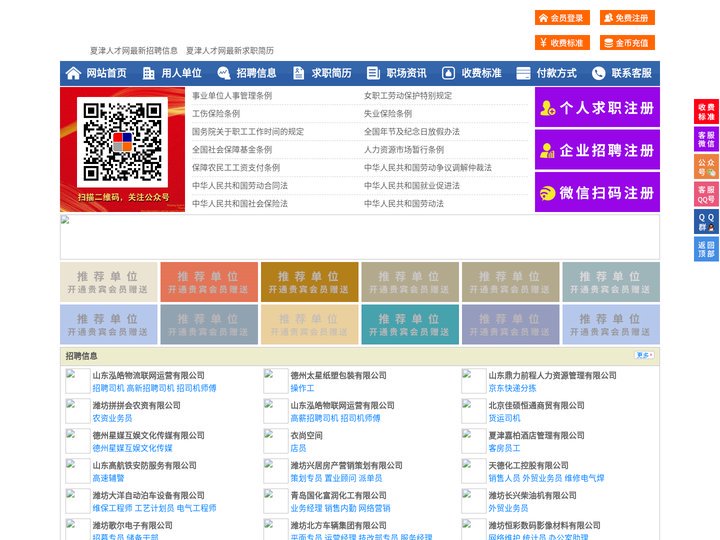Open the red 收费标准 side widget

[x=706, y=111]
